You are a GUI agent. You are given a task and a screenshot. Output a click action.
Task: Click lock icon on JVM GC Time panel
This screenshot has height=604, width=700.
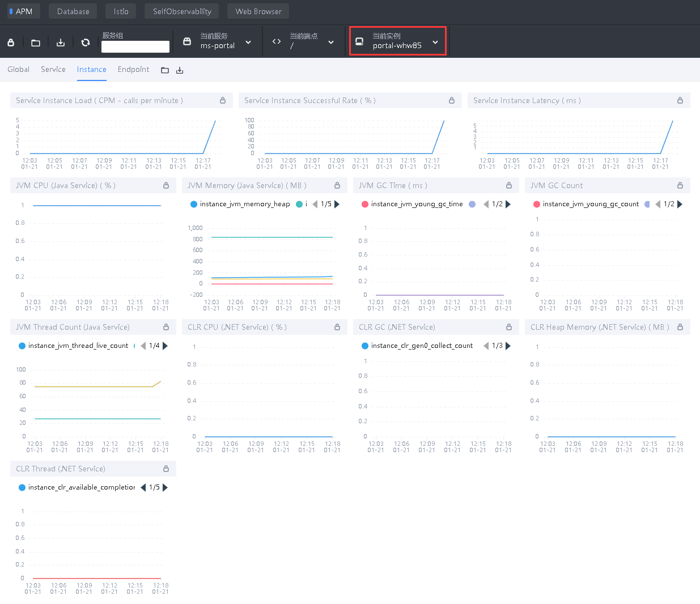(509, 185)
